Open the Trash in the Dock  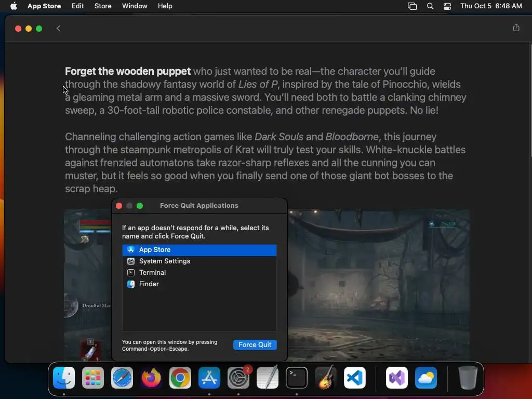(x=468, y=378)
